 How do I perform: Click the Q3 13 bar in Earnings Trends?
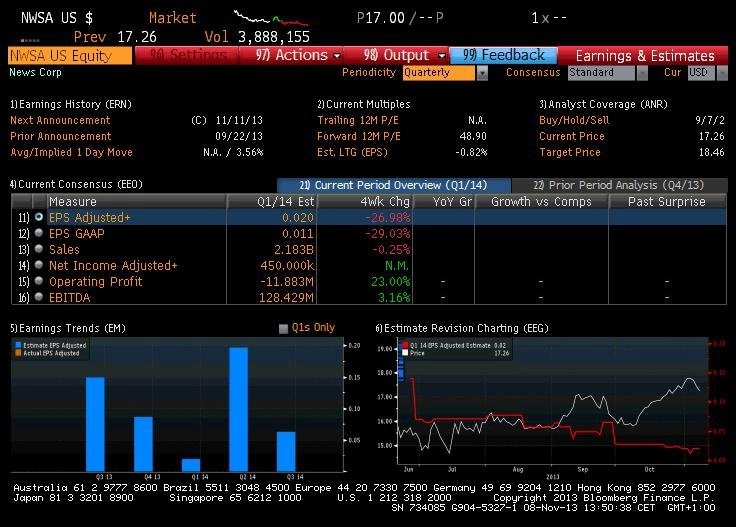point(95,424)
